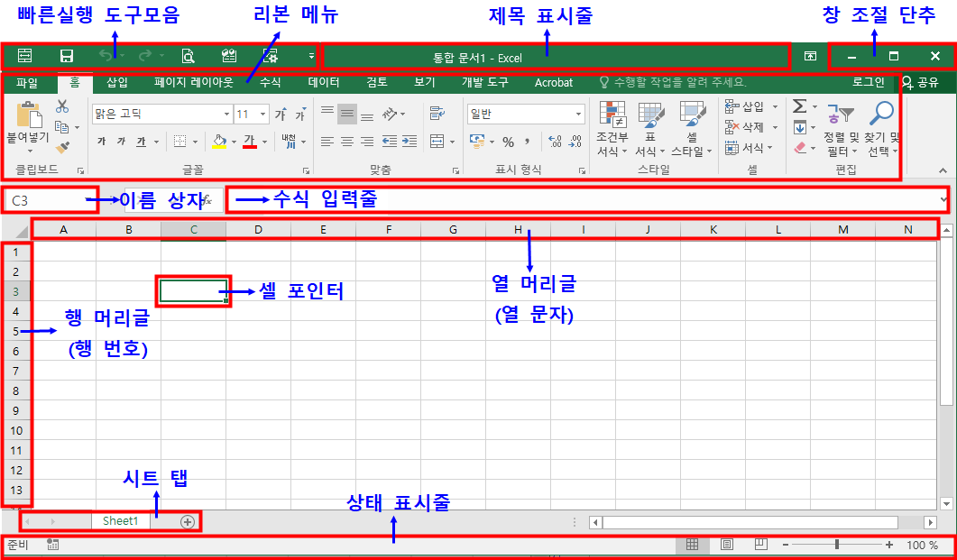Toggle underline formatting
The width and height of the screenshot is (957, 560).
pyautogui.click(x=141, y=142)
